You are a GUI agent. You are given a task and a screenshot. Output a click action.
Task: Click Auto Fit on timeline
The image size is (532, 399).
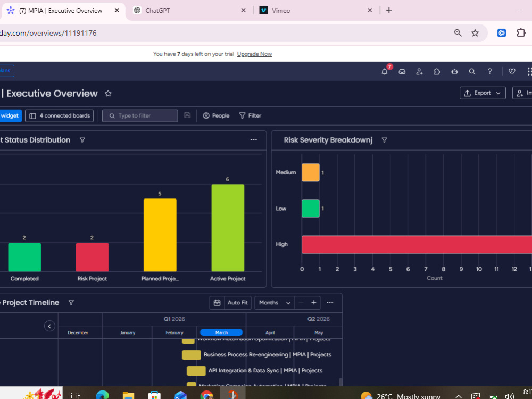coord(237,302)
